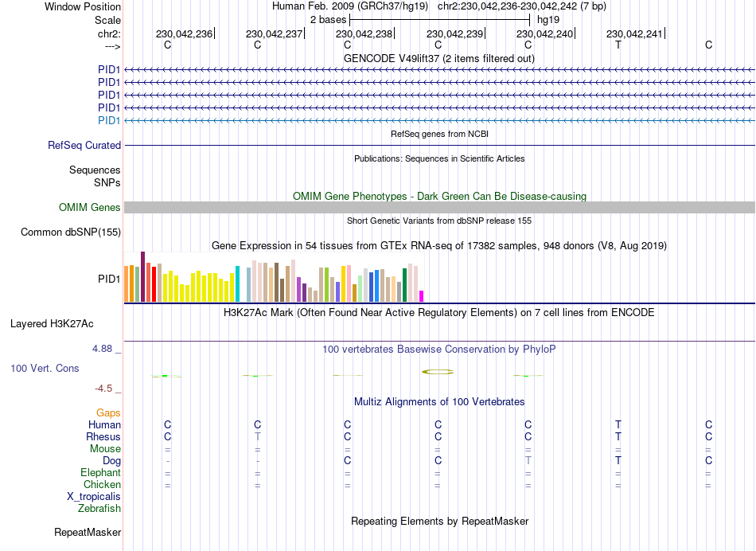The width and height of the screenshot is (756, 551).
Task: Click the Dog species label
Action: click(x=112, y=461)
